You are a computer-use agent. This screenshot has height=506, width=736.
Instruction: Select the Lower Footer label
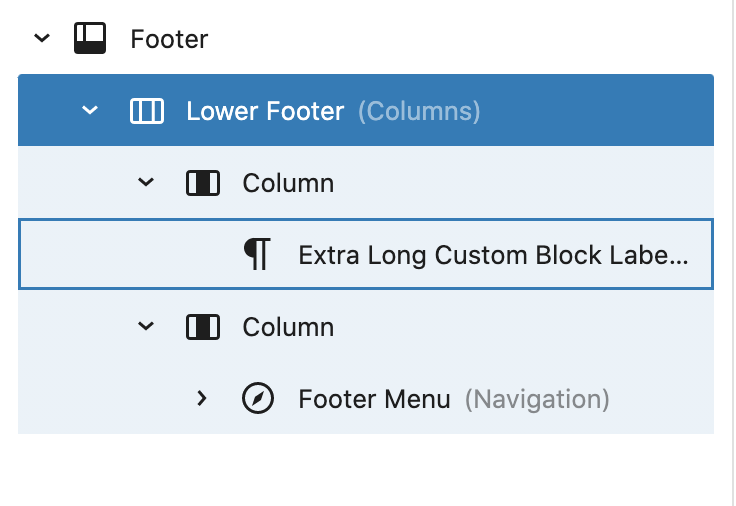click(265, 111)
